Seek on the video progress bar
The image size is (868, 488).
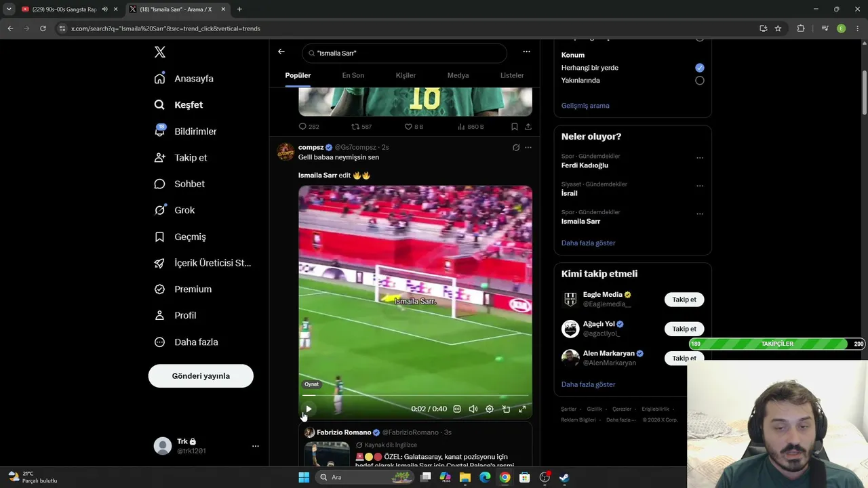(415, 395)
